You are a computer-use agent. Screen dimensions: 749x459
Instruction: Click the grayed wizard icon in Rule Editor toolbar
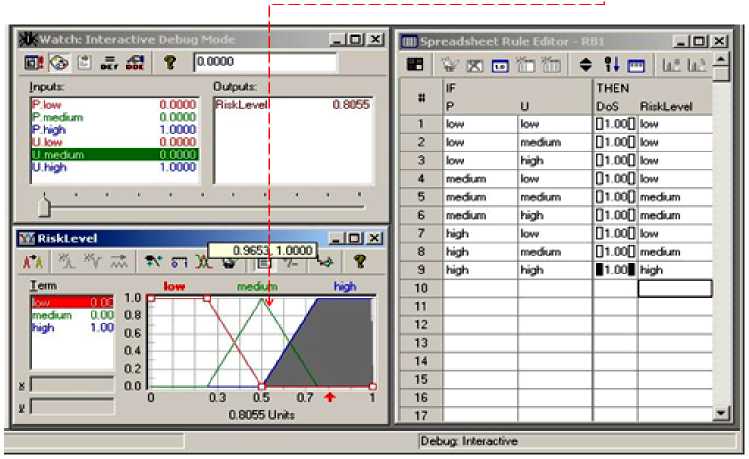[x=449, y=64]
